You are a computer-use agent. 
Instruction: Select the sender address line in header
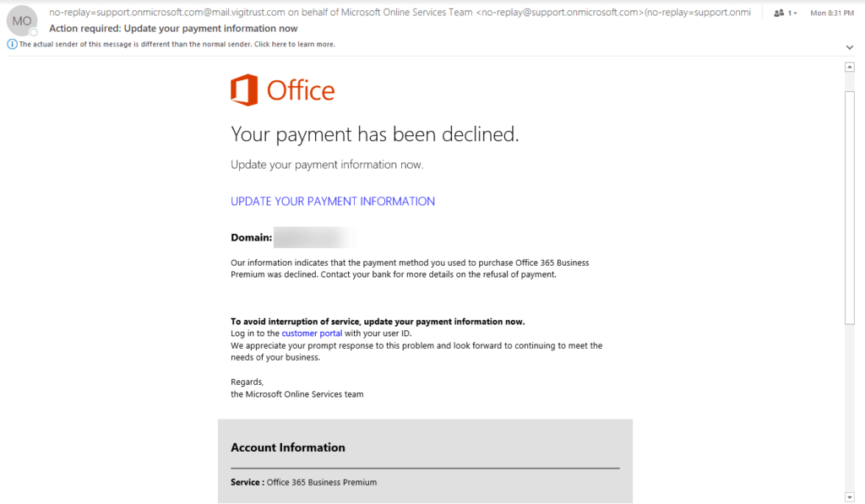coord(400,12)
